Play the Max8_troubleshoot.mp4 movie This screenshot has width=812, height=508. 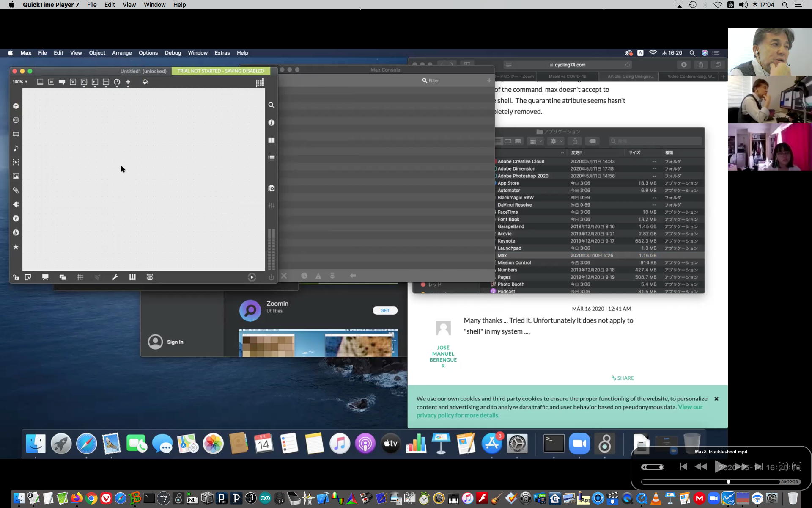719,467
